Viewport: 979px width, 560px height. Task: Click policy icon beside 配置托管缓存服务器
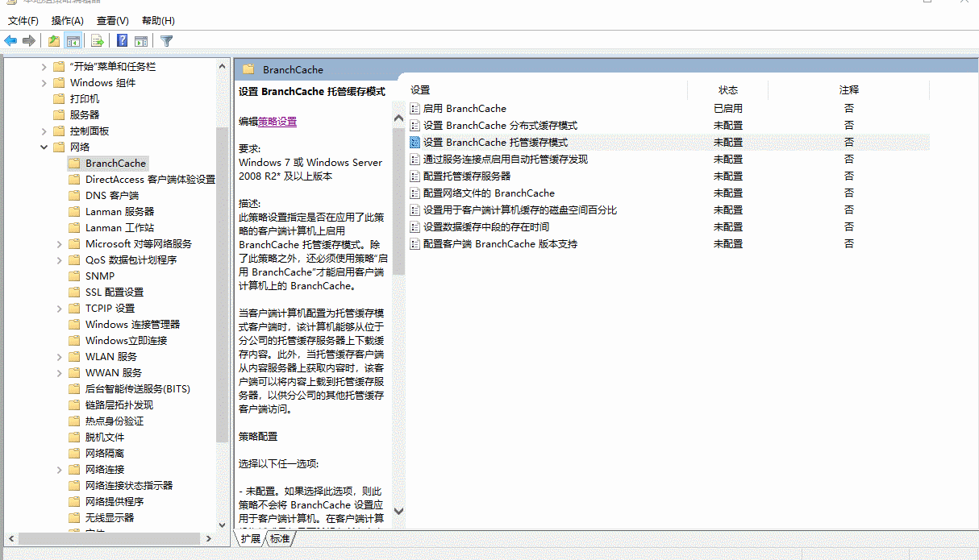pos(415,176)
